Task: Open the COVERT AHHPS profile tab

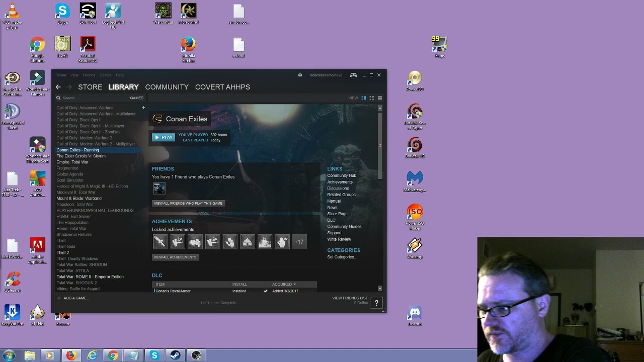Action: coord(222,87)
